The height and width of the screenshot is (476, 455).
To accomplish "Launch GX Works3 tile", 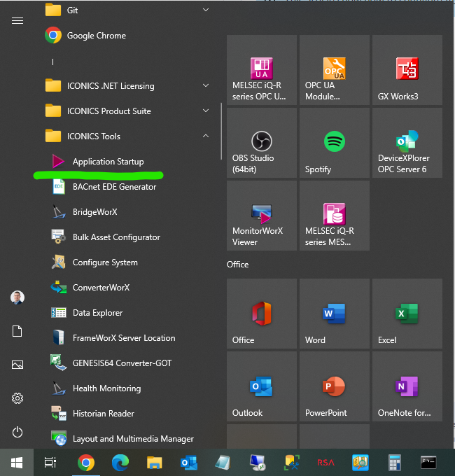I will (x=407, y=70).
